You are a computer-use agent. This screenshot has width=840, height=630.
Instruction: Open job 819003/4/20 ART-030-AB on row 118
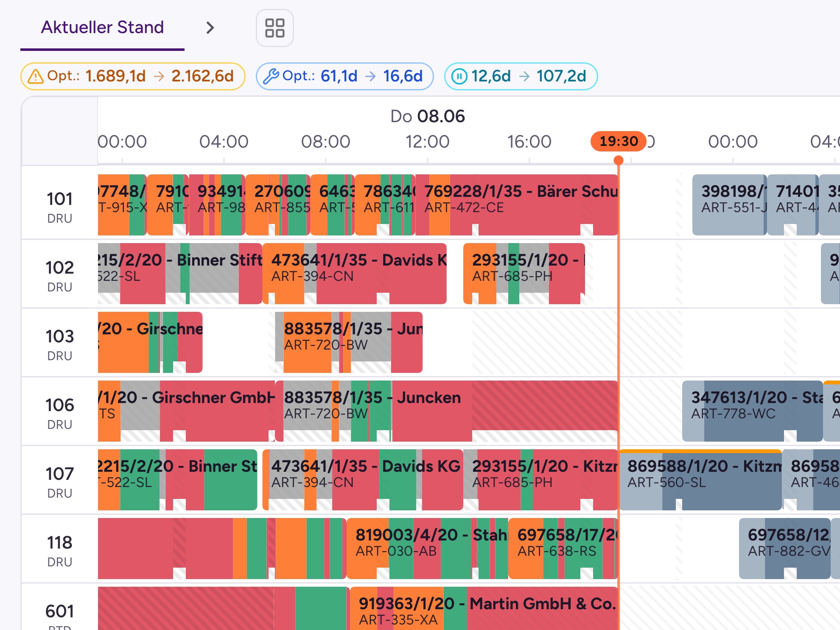pos(427,548)
